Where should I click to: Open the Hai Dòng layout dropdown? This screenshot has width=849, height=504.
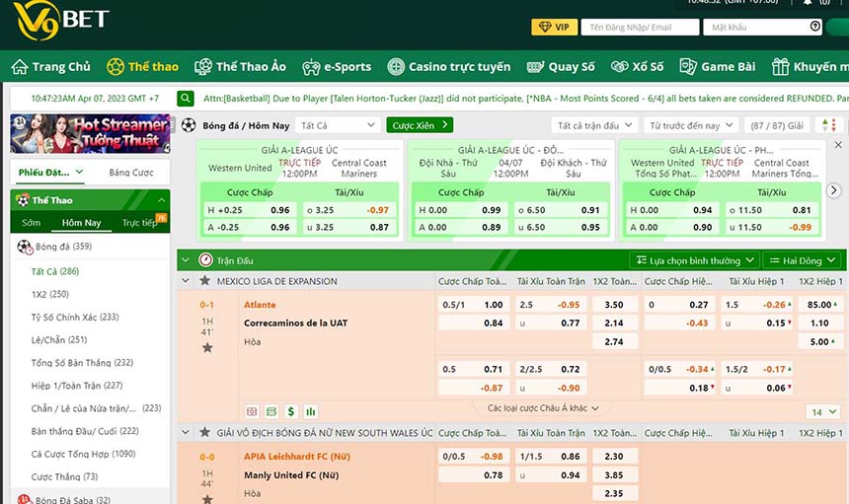803,260
